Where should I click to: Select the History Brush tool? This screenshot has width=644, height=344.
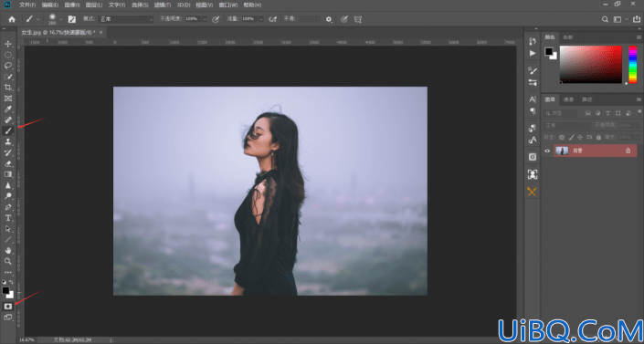pos(8,152)
